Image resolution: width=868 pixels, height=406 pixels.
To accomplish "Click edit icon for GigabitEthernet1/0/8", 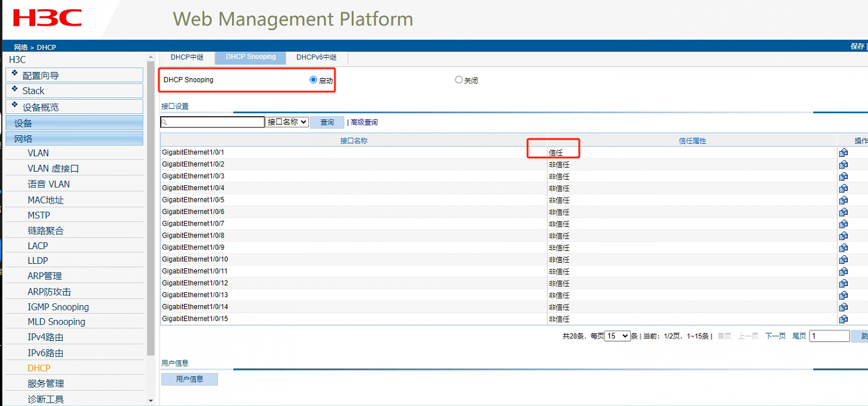I will pyautogui.click(x=843, y=236).
